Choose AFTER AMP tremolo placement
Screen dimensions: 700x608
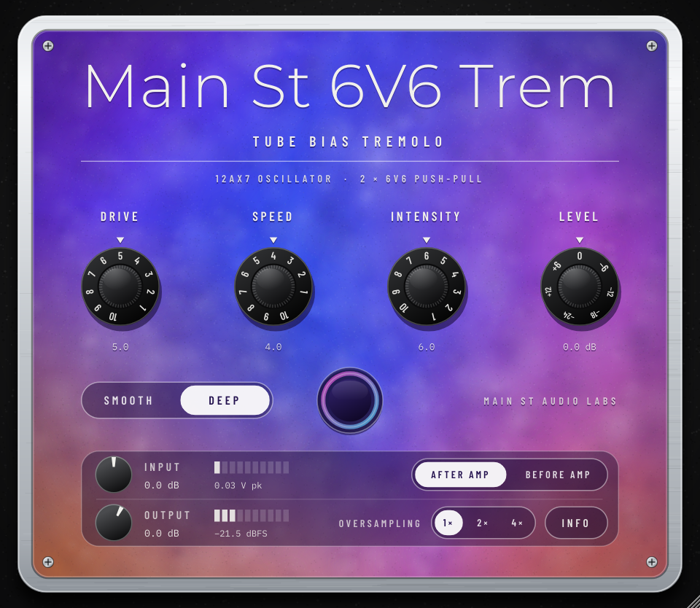point(460,475)
